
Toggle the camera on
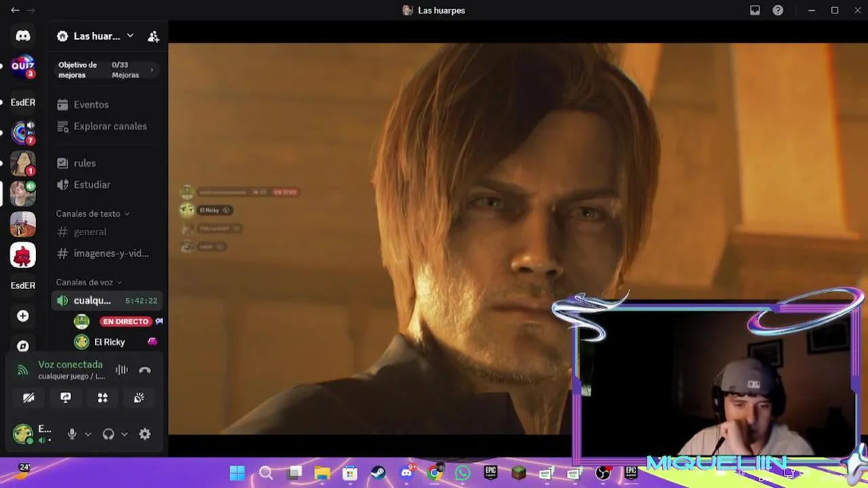28,398
